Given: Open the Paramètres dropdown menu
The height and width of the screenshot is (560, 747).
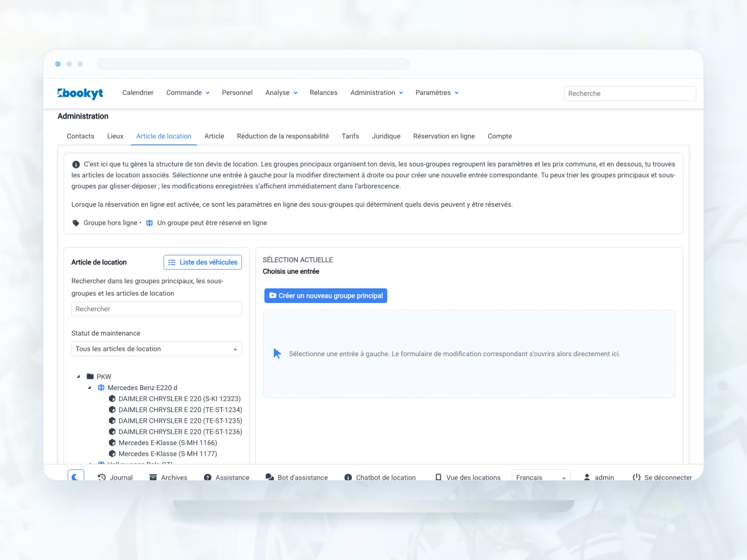Looking at the screenshot, I should pyautogui.click(x=437, y=93).
